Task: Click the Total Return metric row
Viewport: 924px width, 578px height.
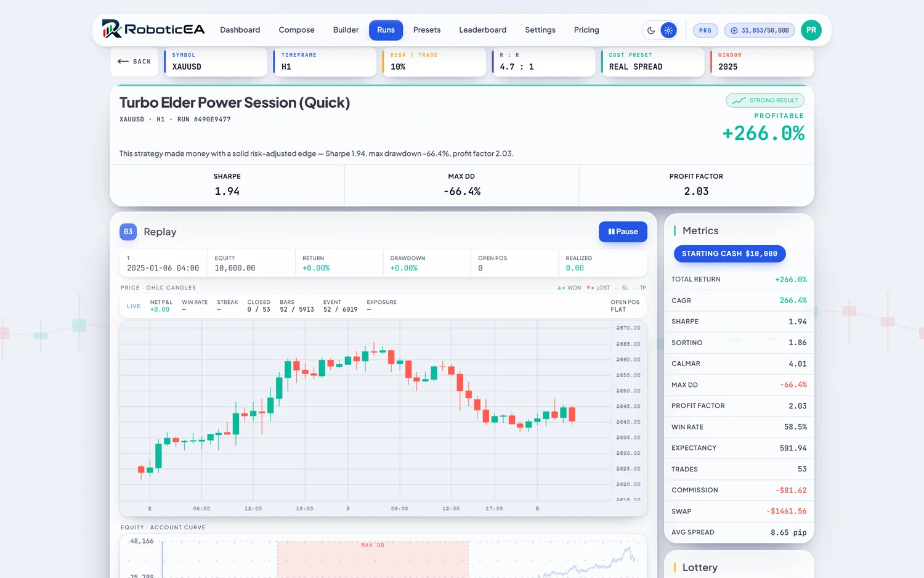Action: tap(739, 279)
